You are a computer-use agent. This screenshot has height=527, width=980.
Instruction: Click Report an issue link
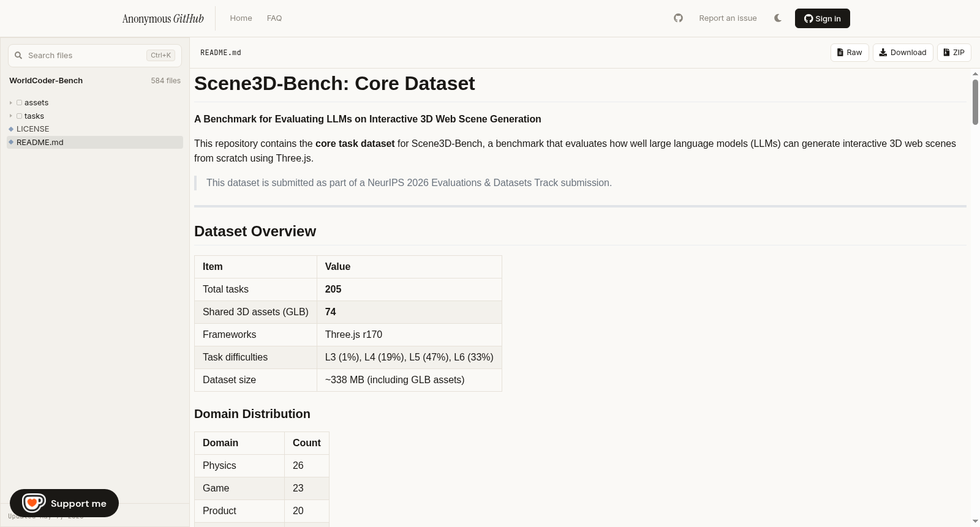tap(728, 18)
